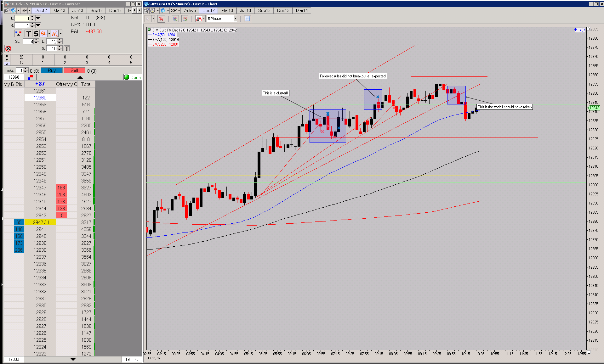Viewport: 604px width, 364px height.
Task: Click the ladder scroll-up arrow bar
Action: [80, 77]
